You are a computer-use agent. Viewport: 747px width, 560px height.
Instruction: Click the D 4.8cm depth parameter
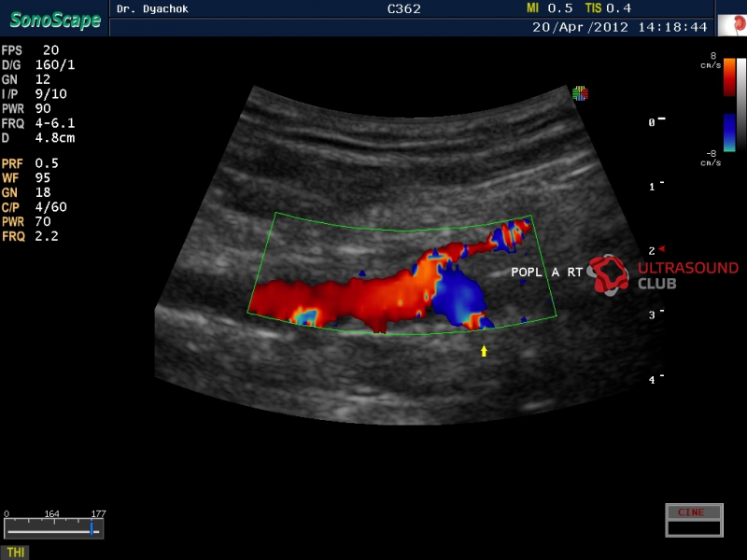click(x=38, y=138)
